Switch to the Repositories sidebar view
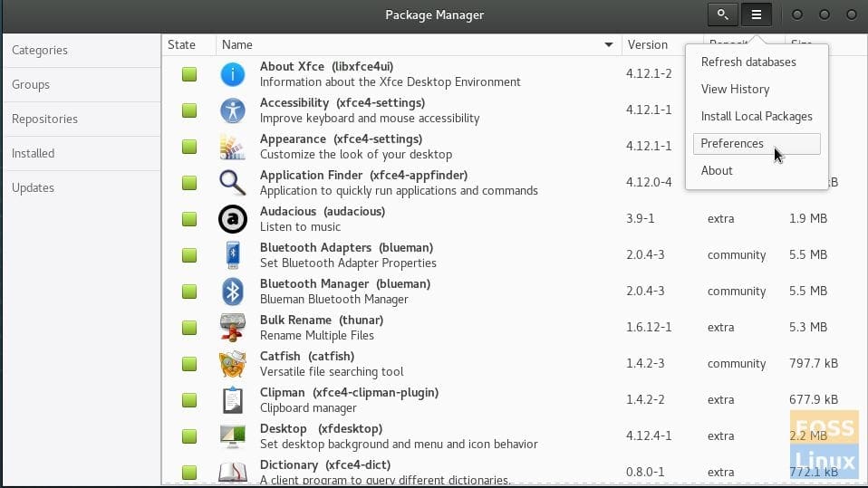 [82, 119]
